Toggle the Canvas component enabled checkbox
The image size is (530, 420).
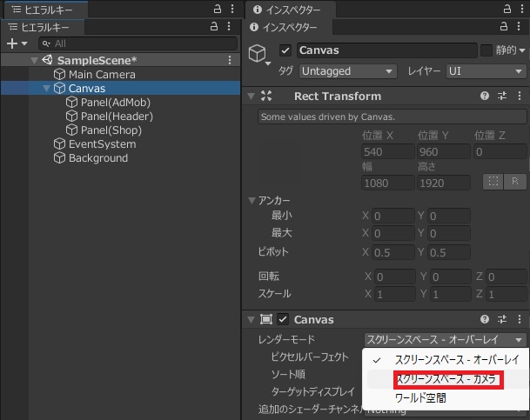283,319
